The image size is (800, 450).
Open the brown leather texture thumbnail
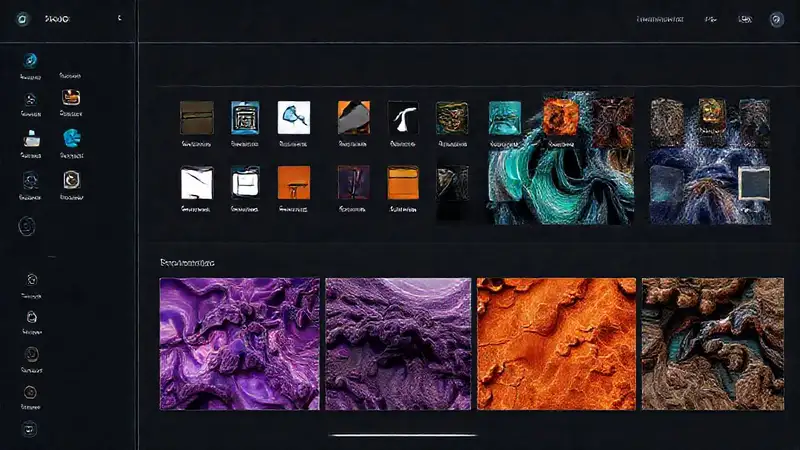tap(196, 117)
